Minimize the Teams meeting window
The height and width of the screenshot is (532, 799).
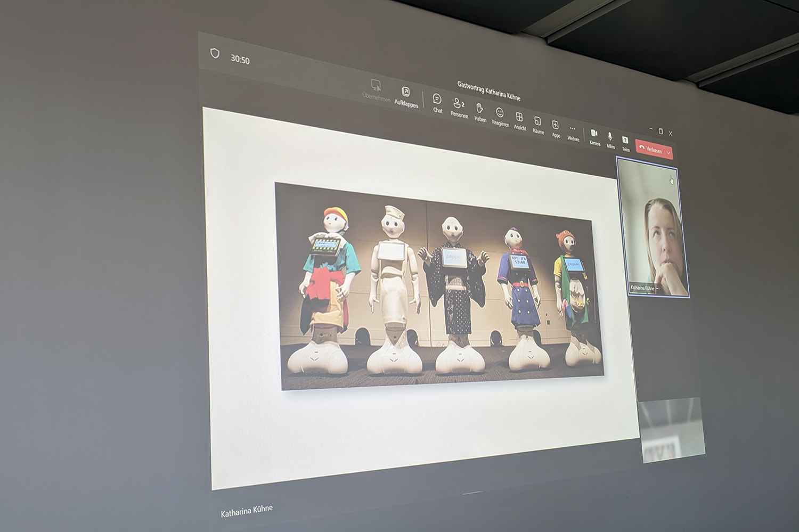(x=651, y=129)
